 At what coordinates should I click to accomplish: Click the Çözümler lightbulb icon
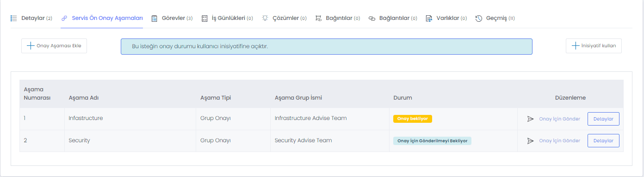click(265, 18)
